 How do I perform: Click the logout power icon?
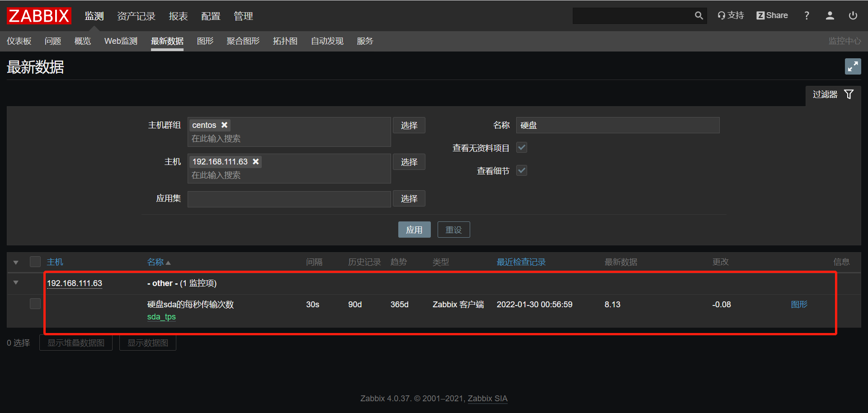(x=853, y=15)
